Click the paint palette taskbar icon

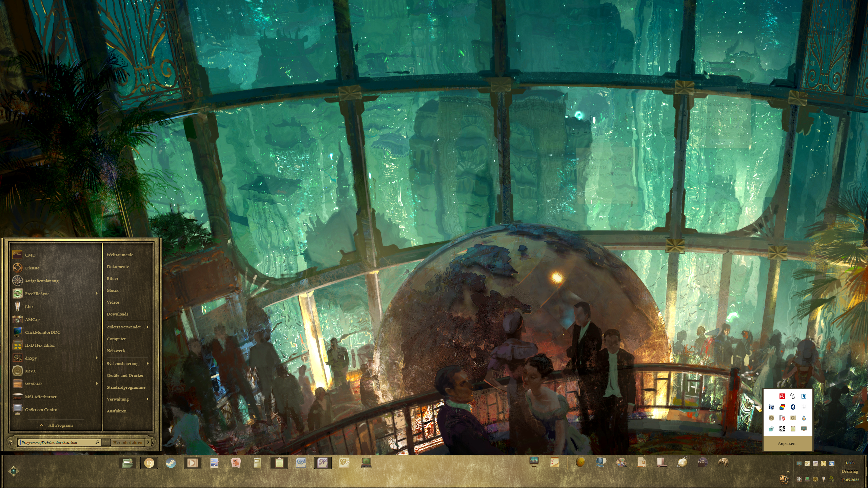point(621,462)
